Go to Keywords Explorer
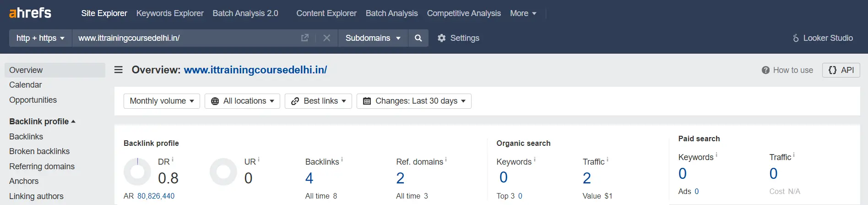Image resolution: width=868 pixels, height=205 pixels. click(x=170, y=13)
